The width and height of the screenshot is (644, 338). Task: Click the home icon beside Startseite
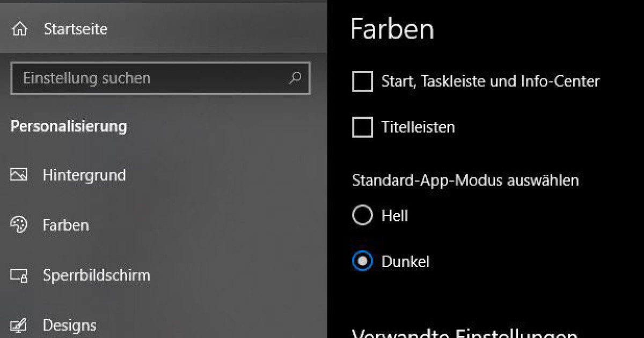tap(20, 29)
